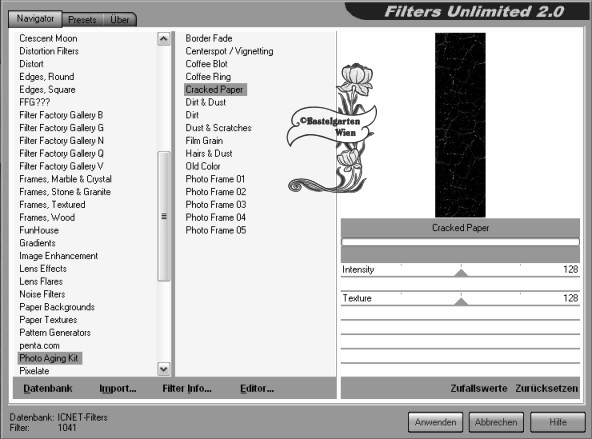Choose the Coffee Blot filter
The height and width of the screenshot is (439, 592).
(x=206, y=64)
